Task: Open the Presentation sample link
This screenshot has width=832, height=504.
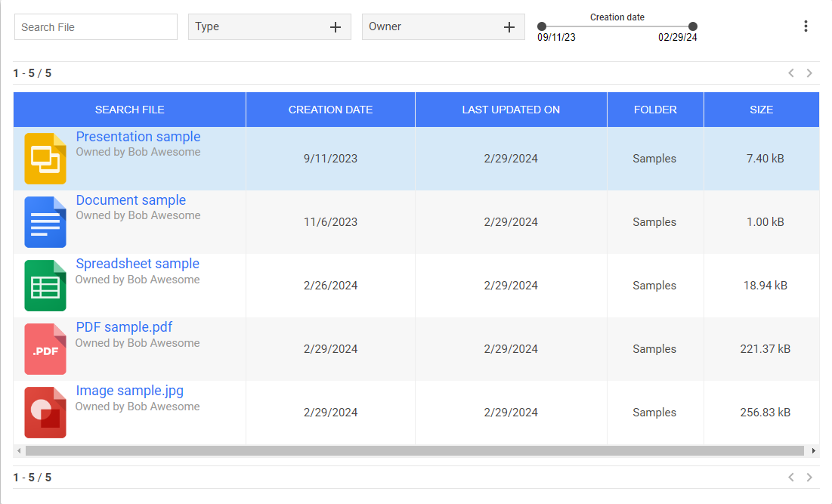Action: pyautogui.click(x=138, y=137)
